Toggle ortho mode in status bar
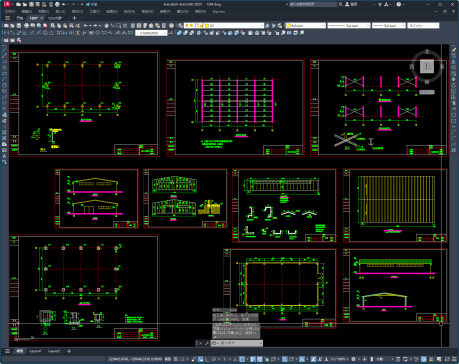The image size is (459, 364). pyautogui.click(x=207, y=359)
